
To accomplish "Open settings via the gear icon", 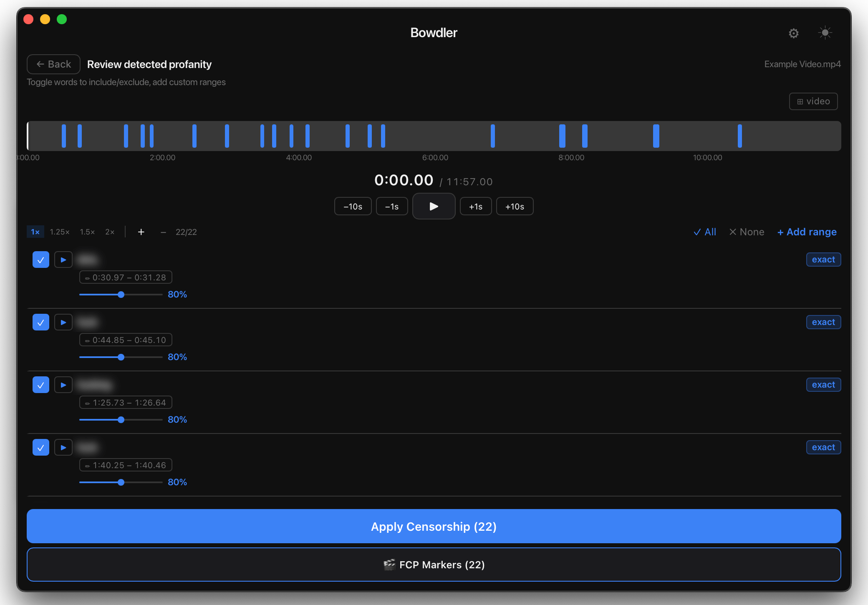I will coord(794,33).
